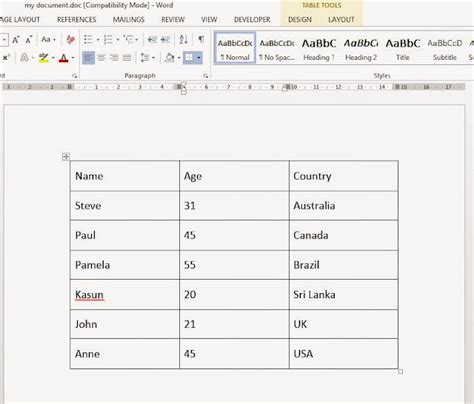Open the REFERENCES tab
This screenshot has height=404, width=474.
77,20
